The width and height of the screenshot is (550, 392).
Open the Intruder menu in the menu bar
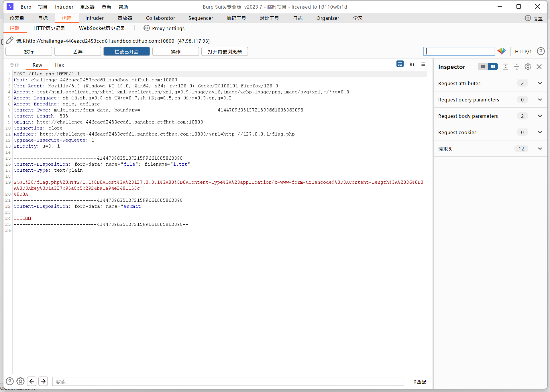(64, 7)
